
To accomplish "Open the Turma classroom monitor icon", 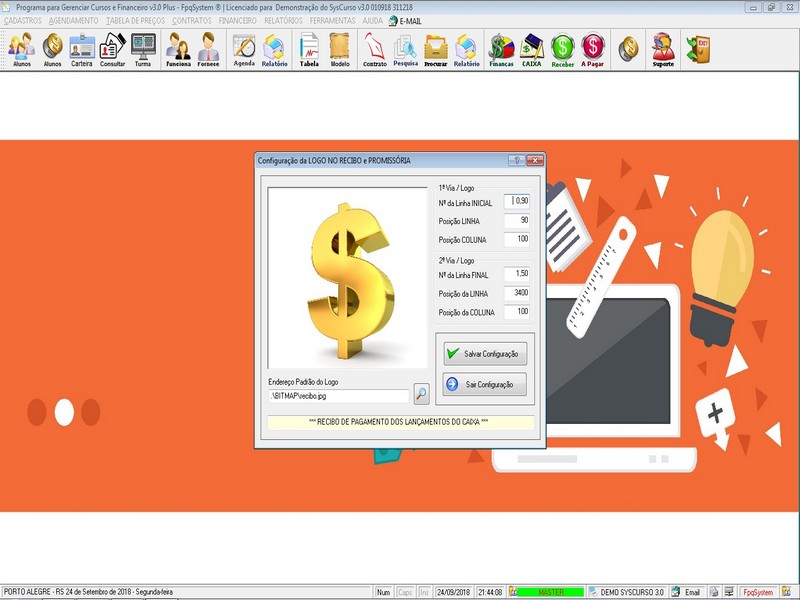I will [x=143, y=49].
